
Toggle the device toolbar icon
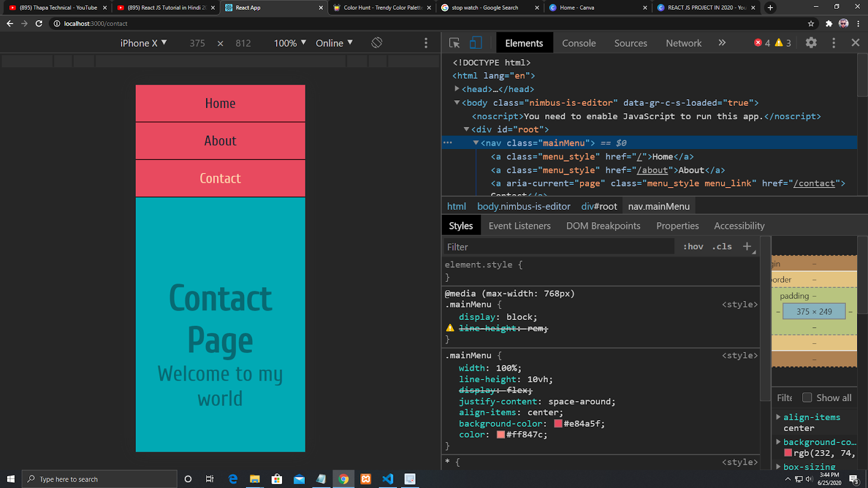(475, 42)
